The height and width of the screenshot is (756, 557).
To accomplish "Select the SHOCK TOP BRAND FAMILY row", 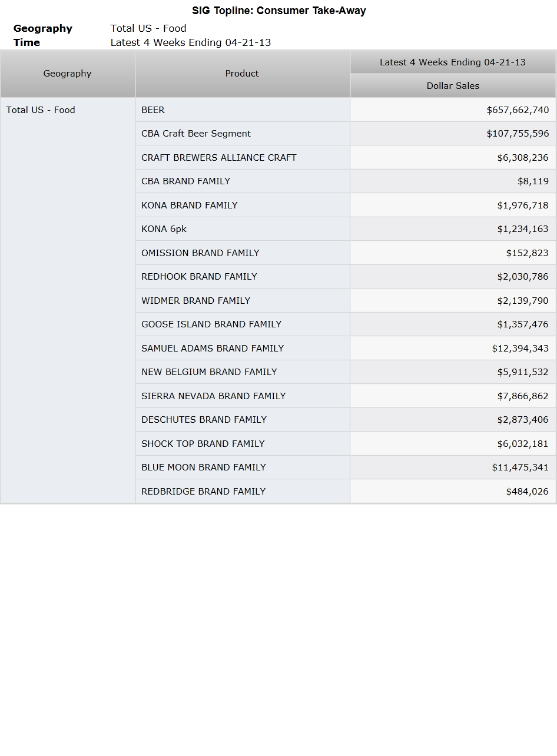I will coord(243,444).
